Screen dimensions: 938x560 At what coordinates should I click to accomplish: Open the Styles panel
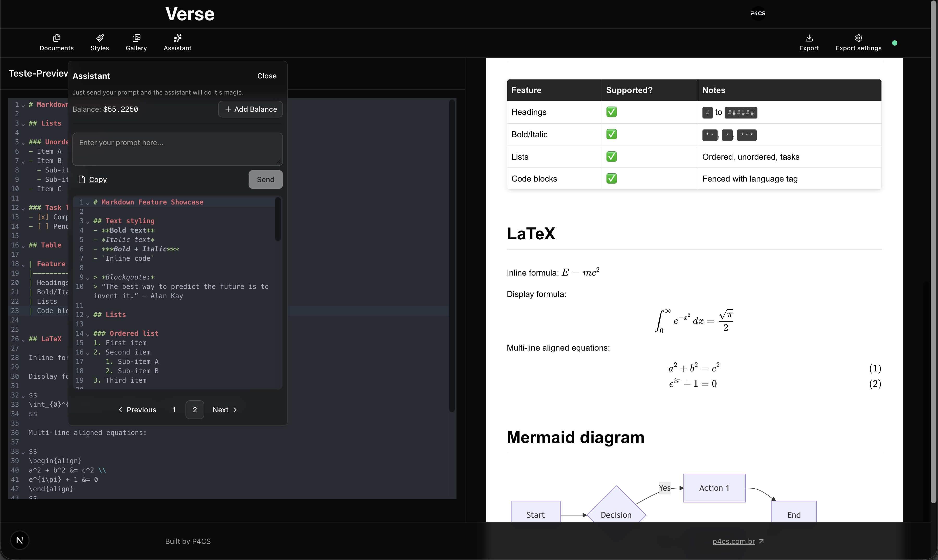[100, 41]
